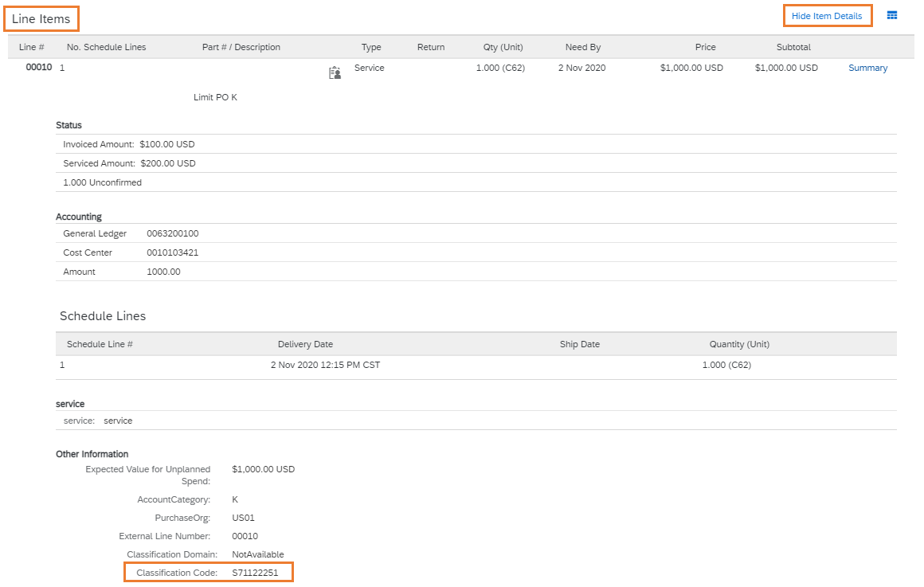Click the Serviced Amount $200.00 USD row
The width and height of the screenshot is (924, 587).
476,163
